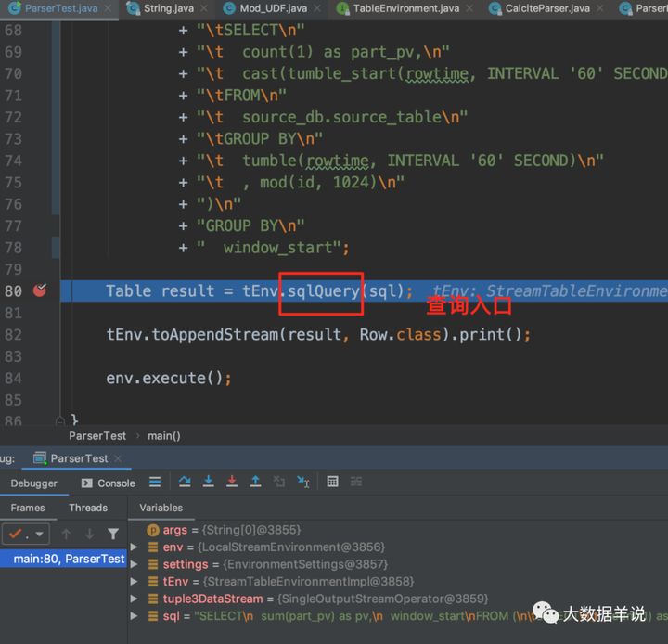Expand the tuple3DataStream variable node

click(x=134, y=599)
